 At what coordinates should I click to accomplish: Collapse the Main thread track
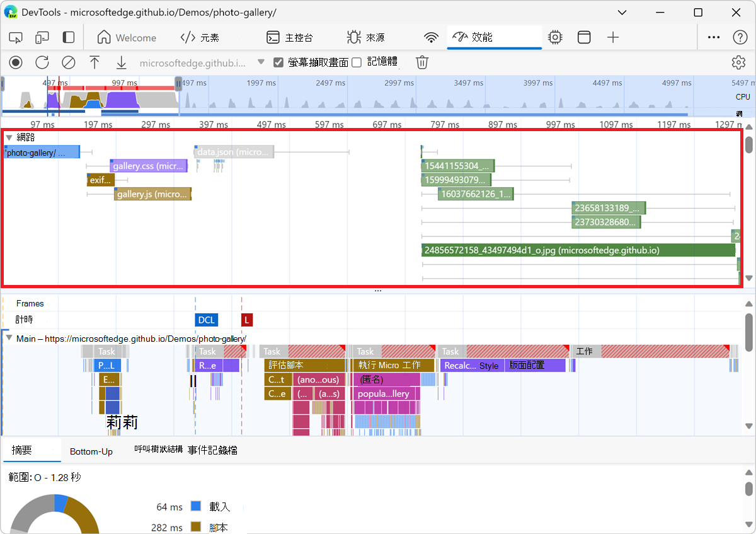9,338
